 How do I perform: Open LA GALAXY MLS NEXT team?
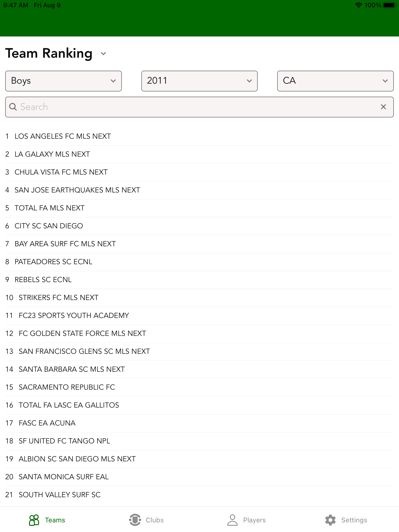tap(52, 154)
